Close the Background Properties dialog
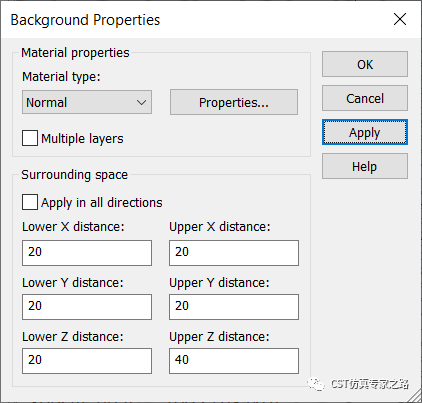422x403 pixels. click(x=400, y=19)
